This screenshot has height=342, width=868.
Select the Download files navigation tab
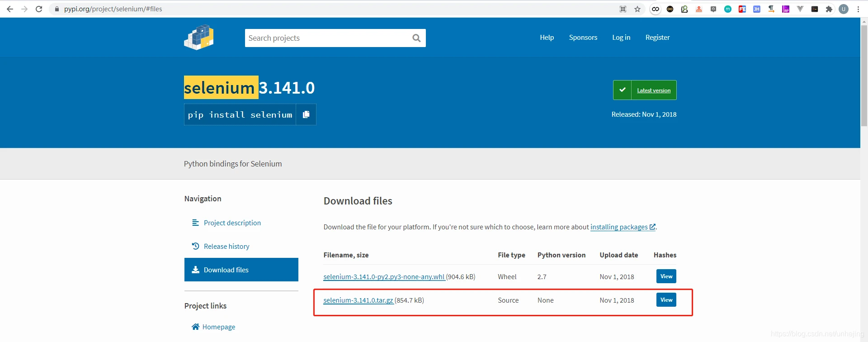(241, 270)
